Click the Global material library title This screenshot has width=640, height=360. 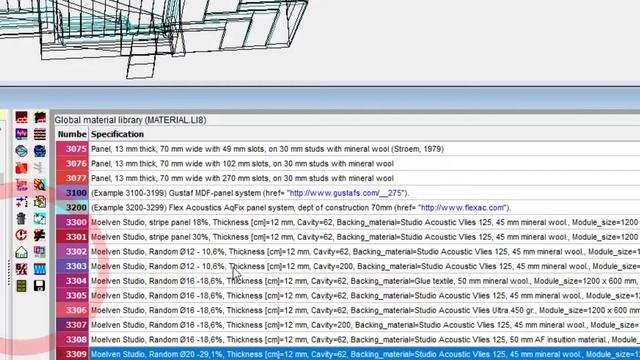tap(130, 120)
